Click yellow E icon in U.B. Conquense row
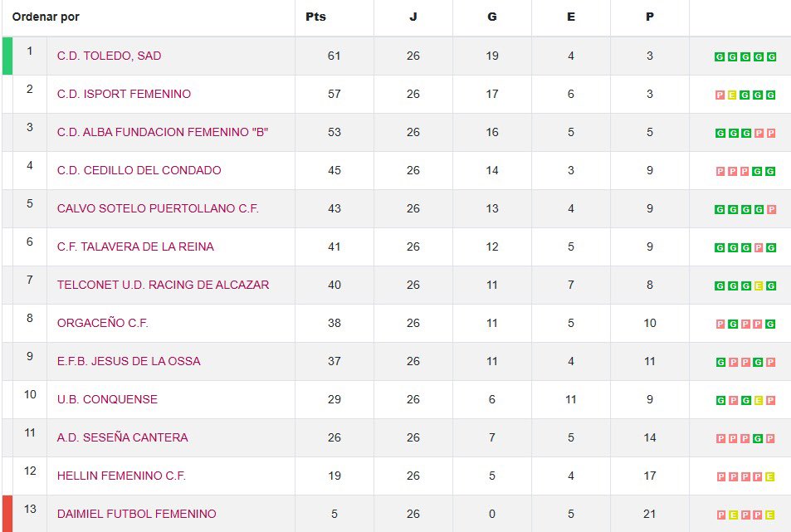Viewport: 791px width, 532px height. click(758, 400)
